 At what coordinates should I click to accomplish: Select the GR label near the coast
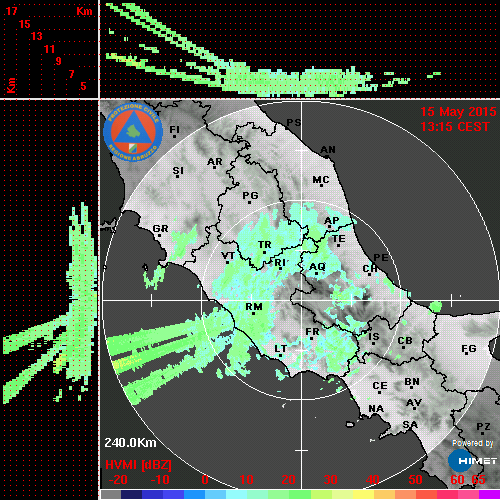click(x=160, y=229)
